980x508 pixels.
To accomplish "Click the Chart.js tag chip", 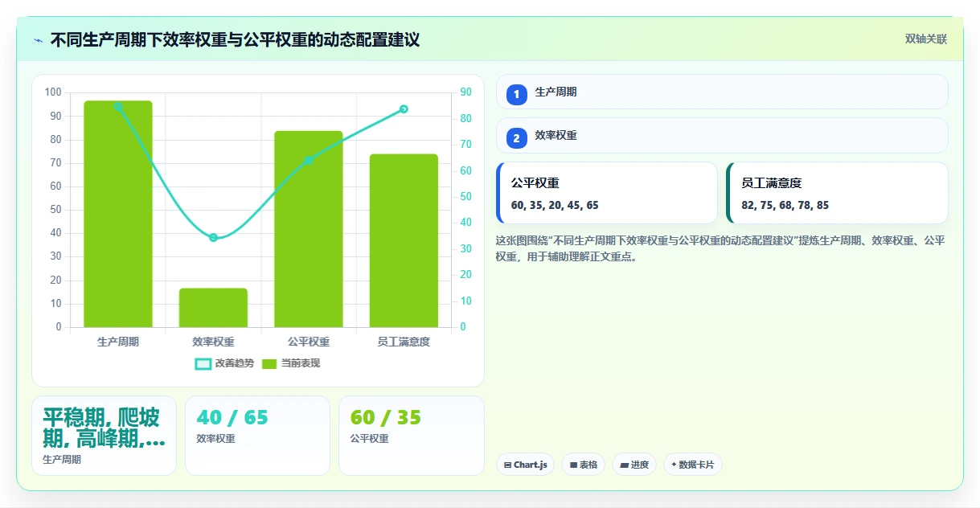I will coord(525,465).
